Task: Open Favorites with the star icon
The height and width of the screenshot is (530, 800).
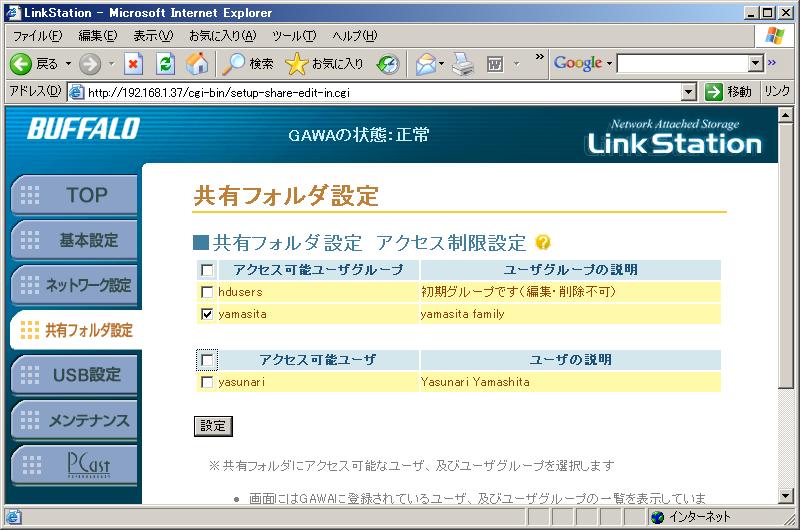Action: tap(296, 64)
